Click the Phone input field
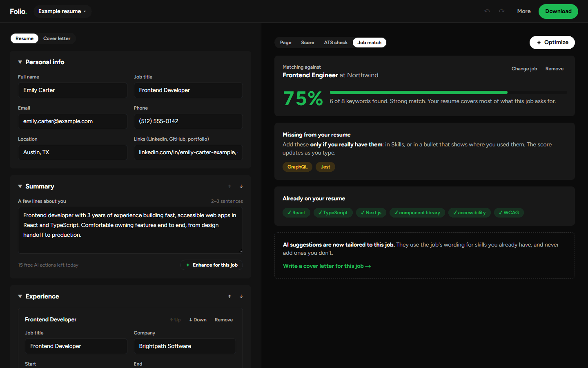The width and height of the screenshot is (588, 368). (188, 121)
